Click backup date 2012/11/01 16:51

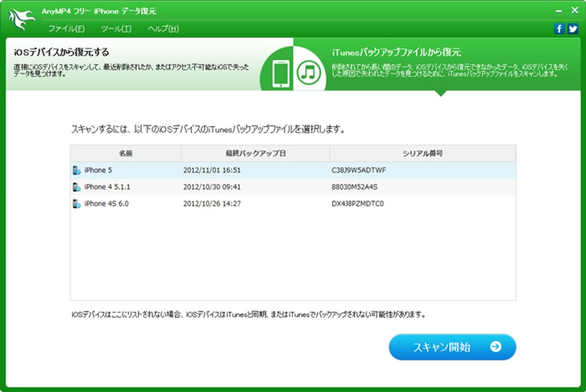point(212,170)
